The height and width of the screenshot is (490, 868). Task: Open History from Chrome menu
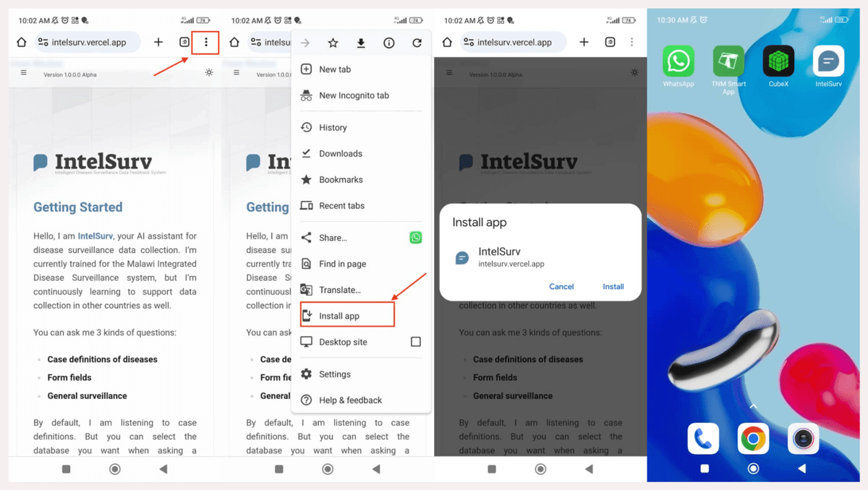pos(360,127)
